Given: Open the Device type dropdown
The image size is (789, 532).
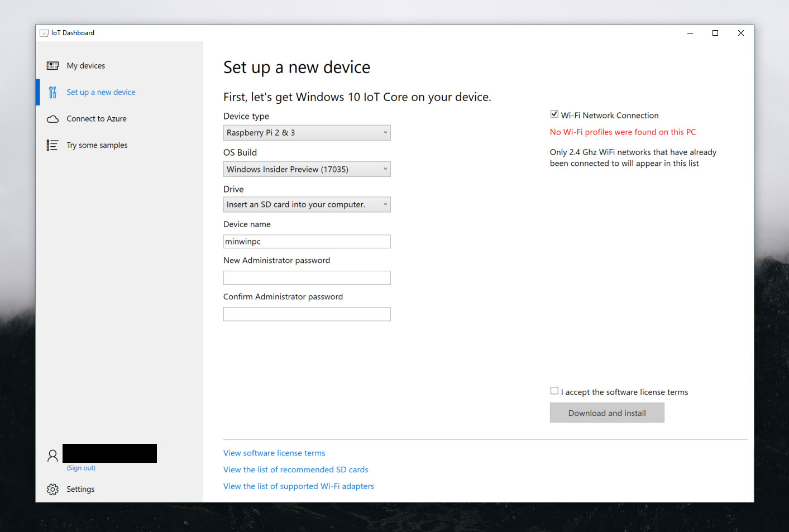Looking at the screenshot, I should point(307,132).
